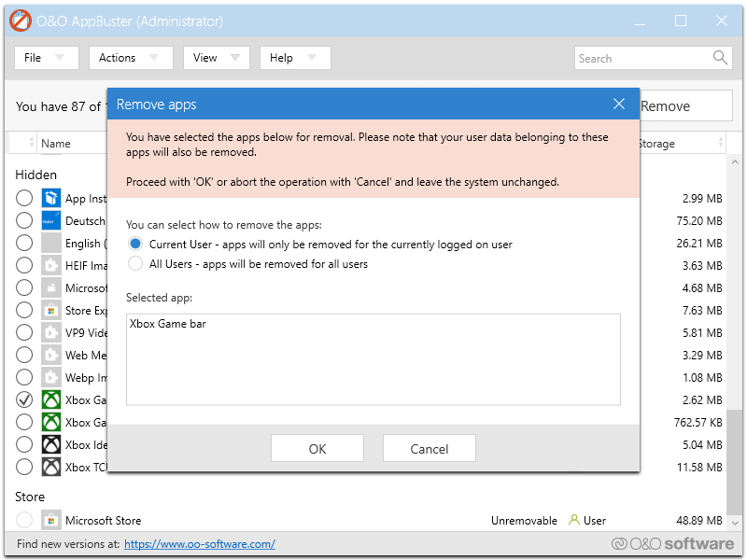Open the Help dropdown menu
Viewport: 747px width, 560px height.
[295, 58]
